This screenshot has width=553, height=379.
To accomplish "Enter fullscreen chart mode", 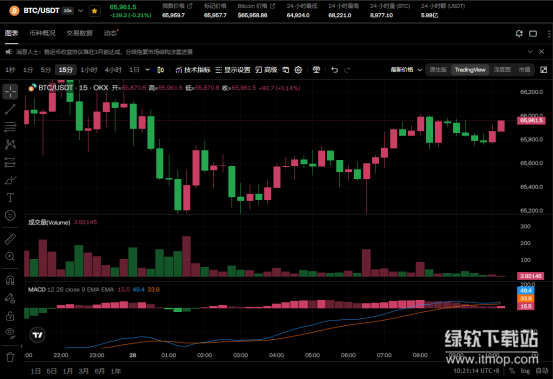I will (543, 70).
